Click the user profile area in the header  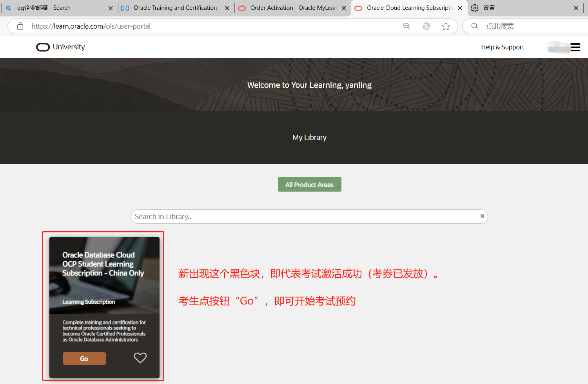pos(557,47)
